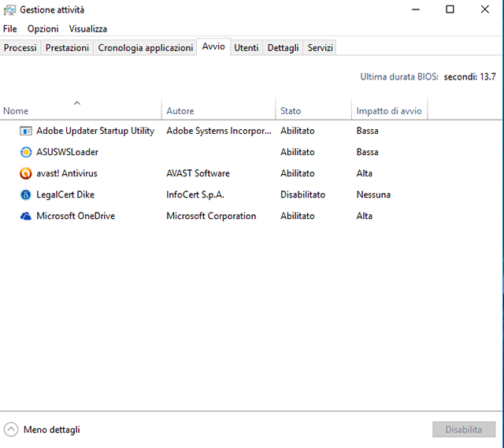Screen dimensions: 504x448
Task: Click the AVAST Software author cell
Action: [198, 173]
